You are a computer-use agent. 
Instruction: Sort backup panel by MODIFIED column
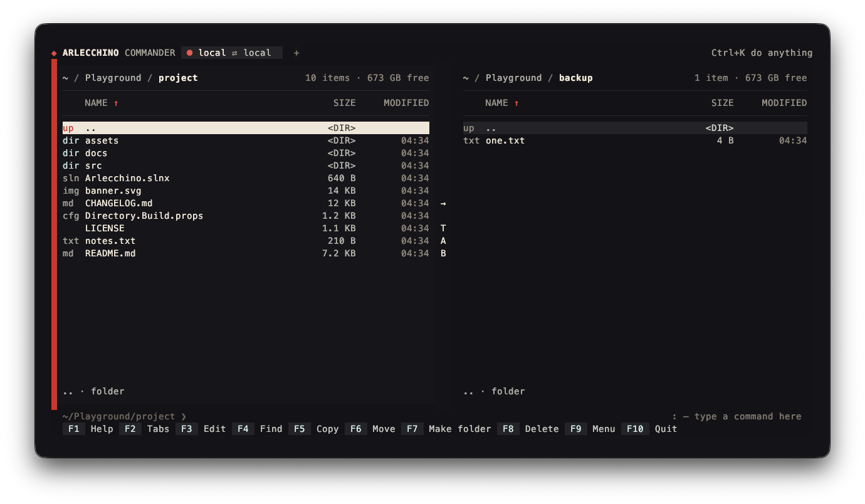784,103
